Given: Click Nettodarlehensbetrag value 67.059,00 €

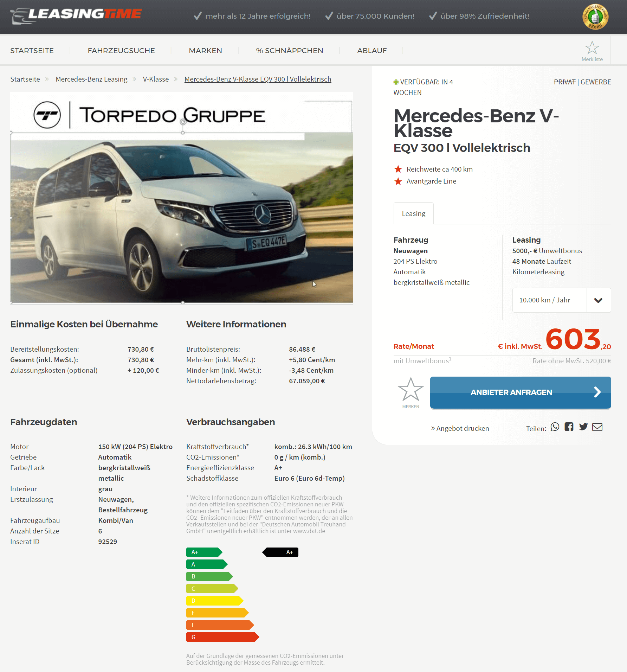Looking at the screenshot, I should pyautogui.click(x=307, y=381).
